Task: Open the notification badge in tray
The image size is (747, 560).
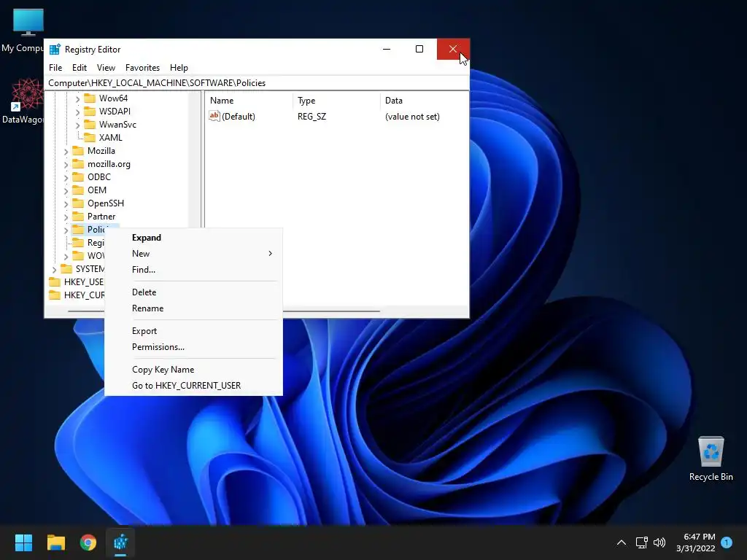Action: point(727,542)
